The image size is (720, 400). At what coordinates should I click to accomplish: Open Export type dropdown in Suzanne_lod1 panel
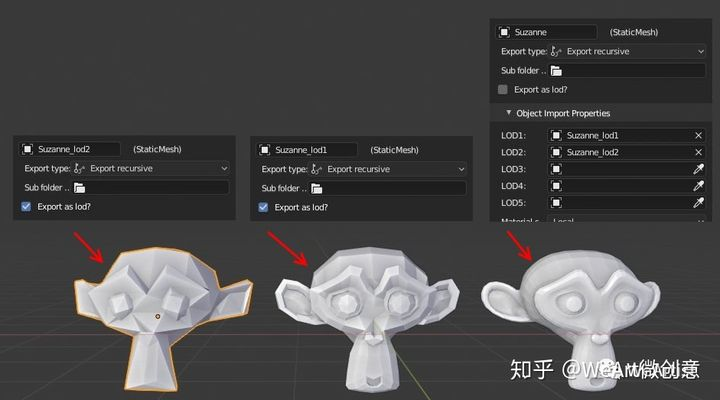388,169
